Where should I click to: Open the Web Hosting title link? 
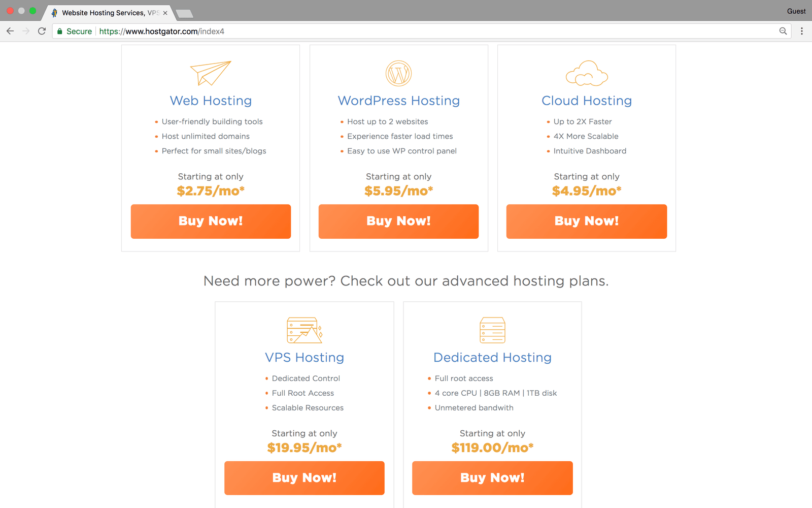(211, 101)
